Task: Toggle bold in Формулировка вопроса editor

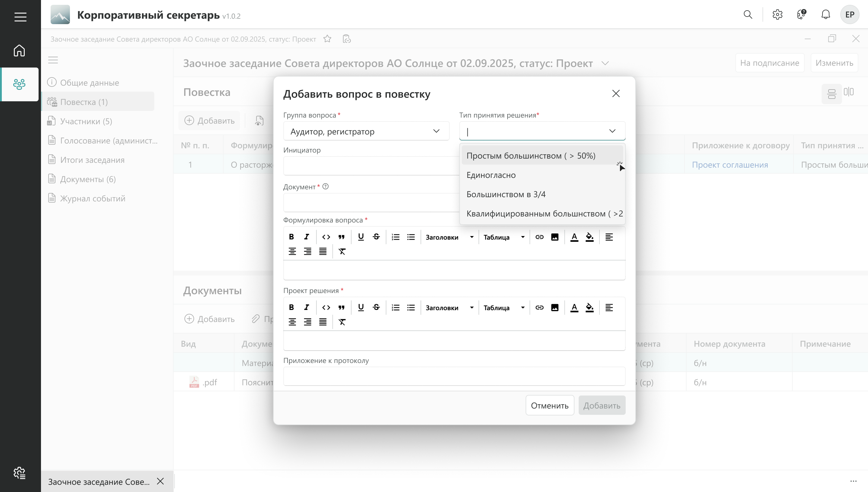Action: click(291, 237)
